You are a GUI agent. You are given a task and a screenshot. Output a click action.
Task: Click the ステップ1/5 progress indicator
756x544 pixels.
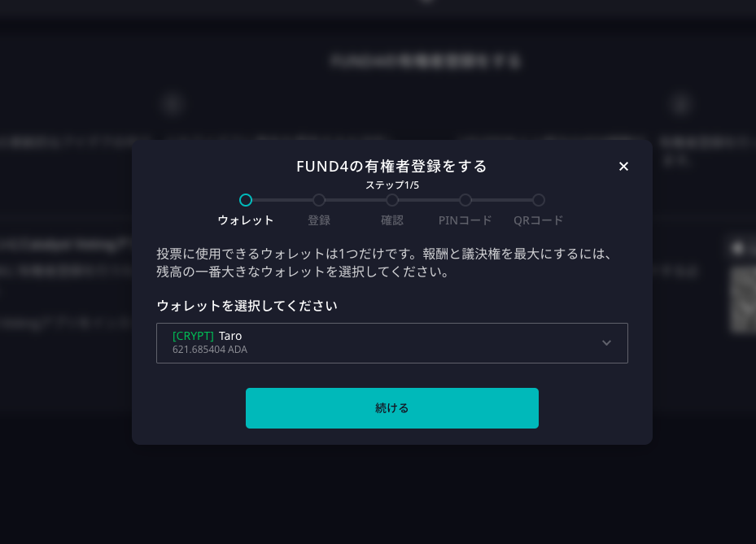click(x=392, y=185)
